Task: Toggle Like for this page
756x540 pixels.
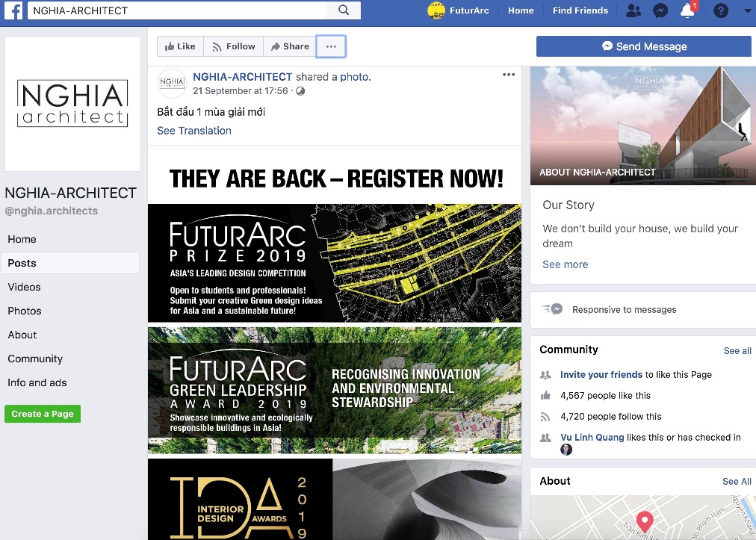Action: 180,46
